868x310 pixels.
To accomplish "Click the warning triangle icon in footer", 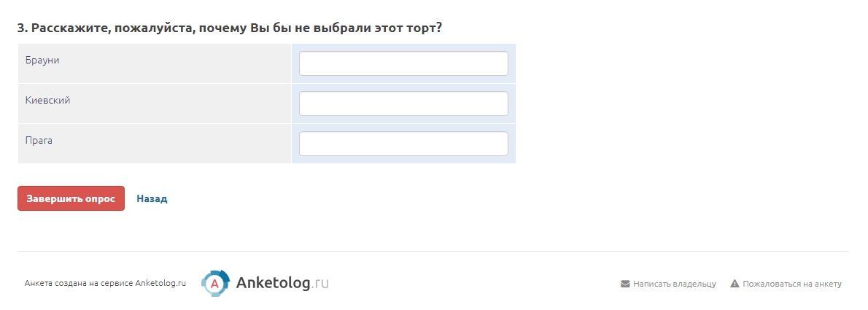I will pyautogui.click(x=735, y=284).
